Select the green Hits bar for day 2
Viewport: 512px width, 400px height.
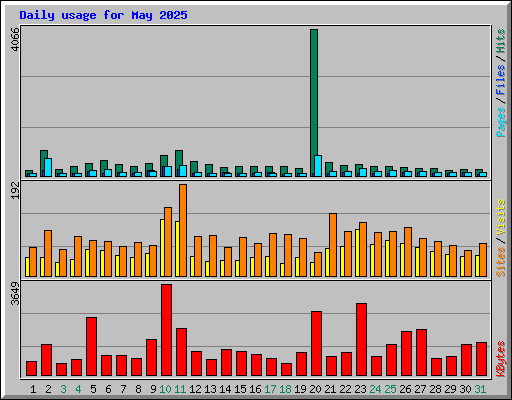pos(43,163)
